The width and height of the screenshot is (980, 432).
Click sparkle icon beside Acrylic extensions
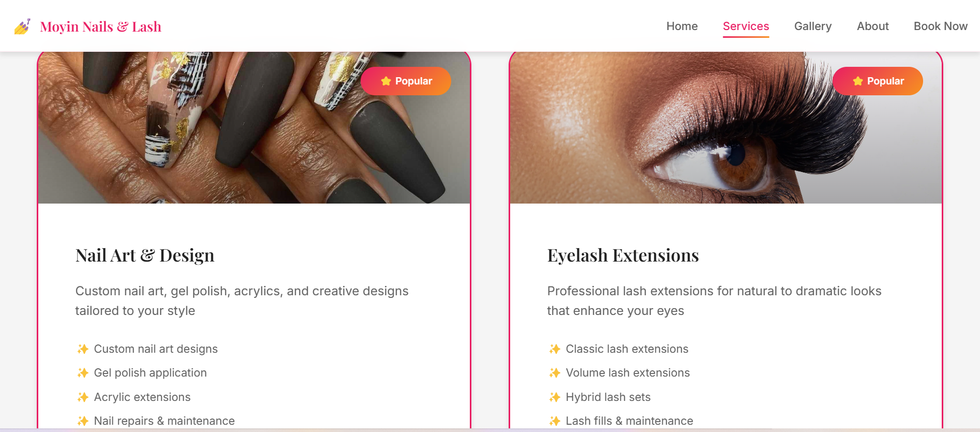click(83, 397)
